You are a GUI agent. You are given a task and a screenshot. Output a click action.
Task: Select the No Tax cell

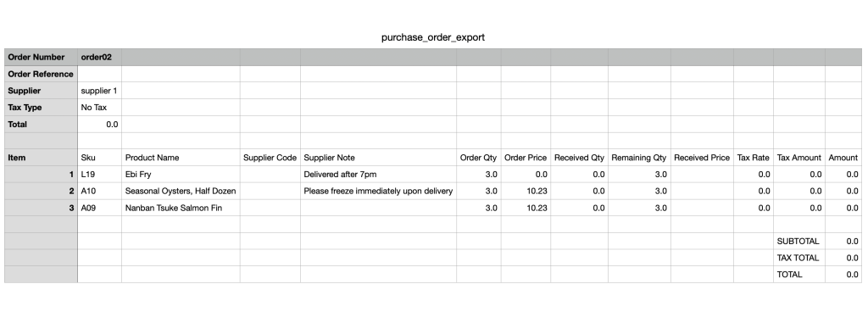[99, 108]
